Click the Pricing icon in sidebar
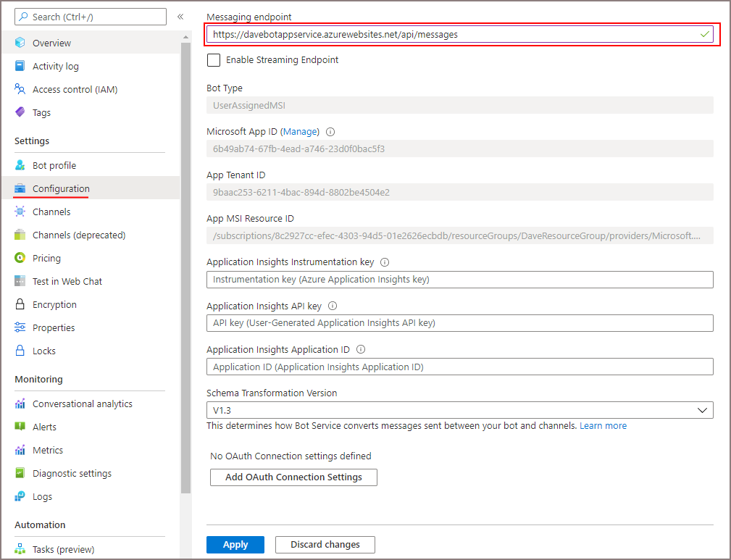Viewport: 731px width, 560px height. (x=20, y=258)
